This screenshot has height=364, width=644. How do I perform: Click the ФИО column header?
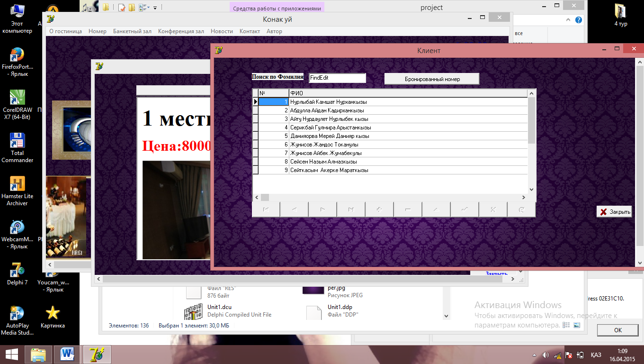tap(408, 93)
